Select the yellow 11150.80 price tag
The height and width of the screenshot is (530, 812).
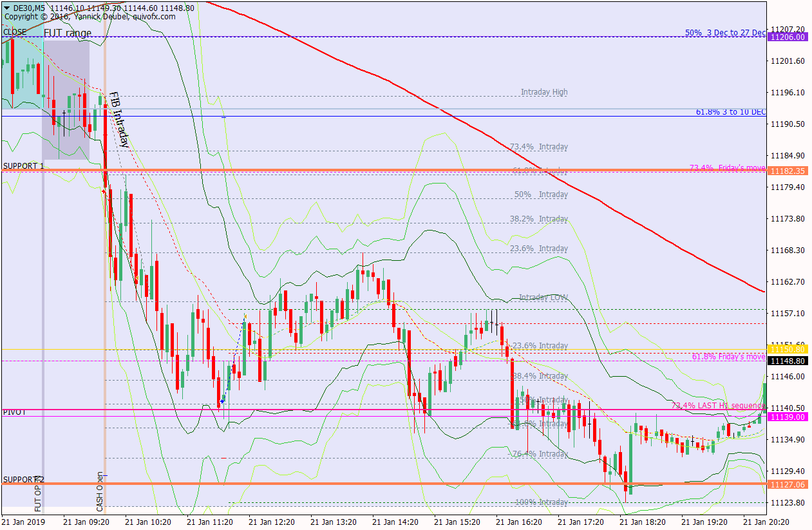(788, 349)
